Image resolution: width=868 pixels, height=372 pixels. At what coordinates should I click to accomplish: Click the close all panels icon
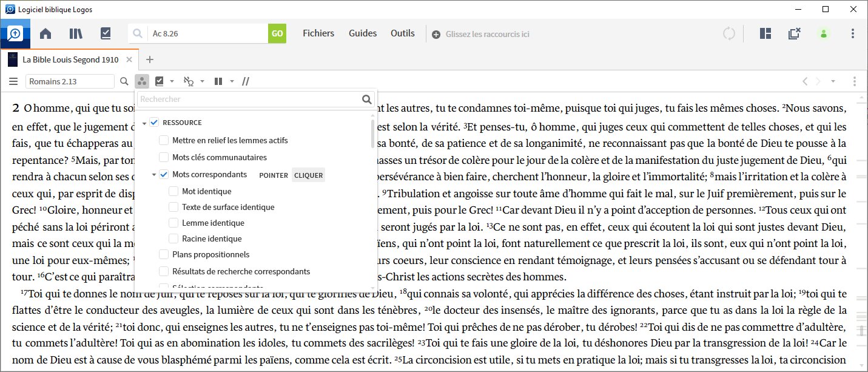pyautogui.click(x=794, y=34)
